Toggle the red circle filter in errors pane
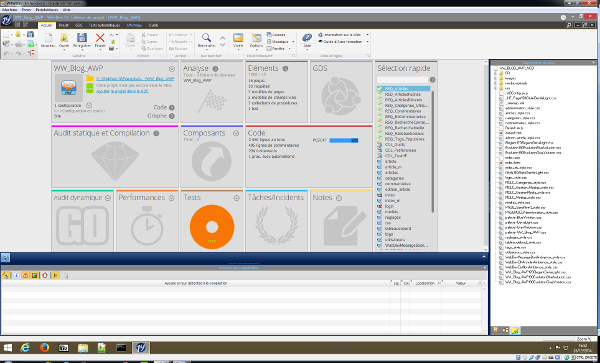Image resolution: width=600 pixels, height=363 pixels. click(x=45, y=275)
